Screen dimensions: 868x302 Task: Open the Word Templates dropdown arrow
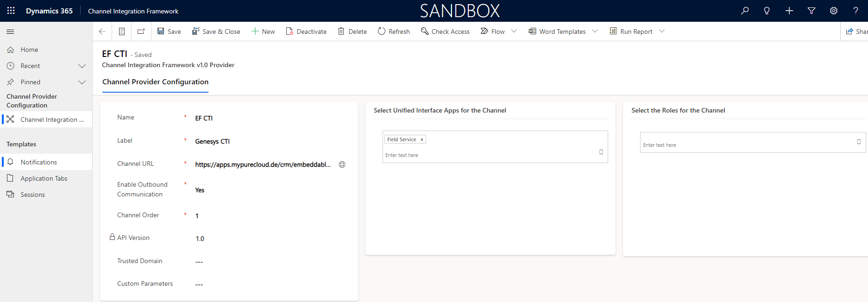pyautogui.click(x=595, y=31)
